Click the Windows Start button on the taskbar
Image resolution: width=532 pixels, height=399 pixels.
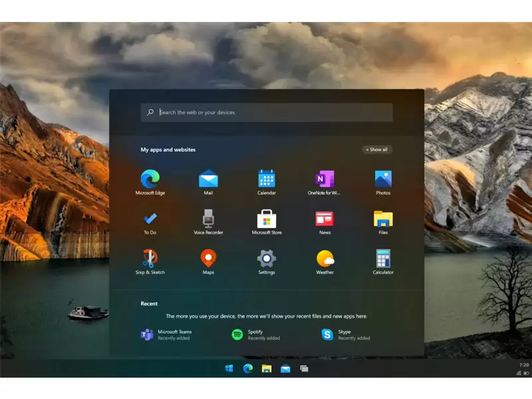point(229,368)
